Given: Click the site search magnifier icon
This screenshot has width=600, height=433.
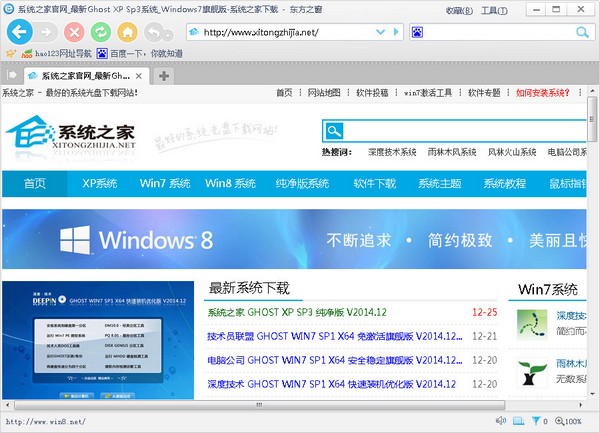Looking at the screenshot, I should [x=334, y=131].
